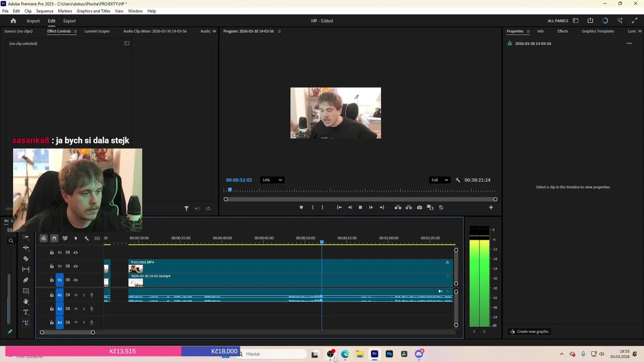Screen dimensions: 644x362
Task: Open Graphics and Titles menu
Action: pos(94,11)
